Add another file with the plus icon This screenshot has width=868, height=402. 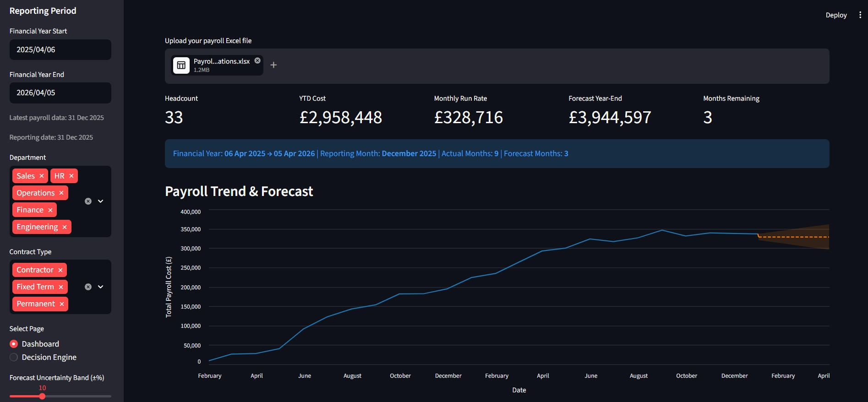click(x=273, y=65)
